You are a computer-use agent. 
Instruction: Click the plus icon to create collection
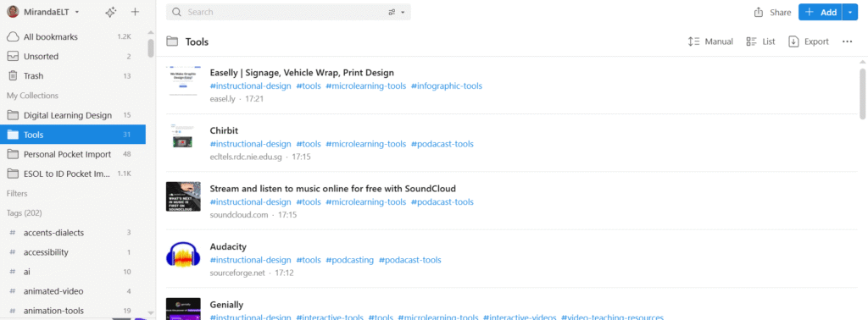pos(135,12)
